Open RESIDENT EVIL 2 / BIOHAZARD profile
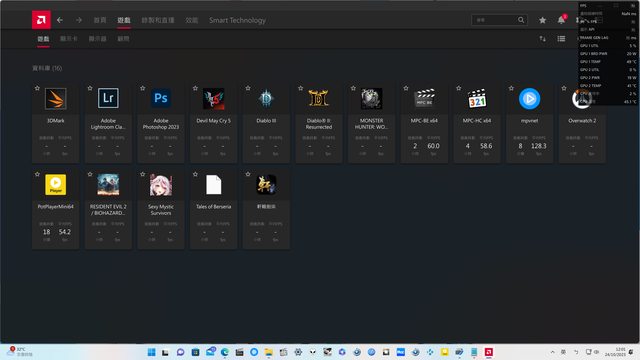640x360 pixels. coord(108,209)
